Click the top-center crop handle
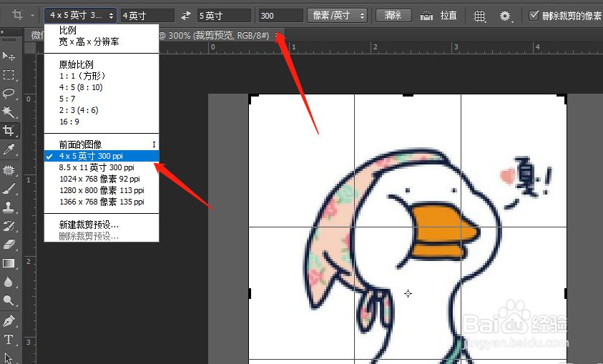Viewport: 603px width, 364px height. coord(408,95)
